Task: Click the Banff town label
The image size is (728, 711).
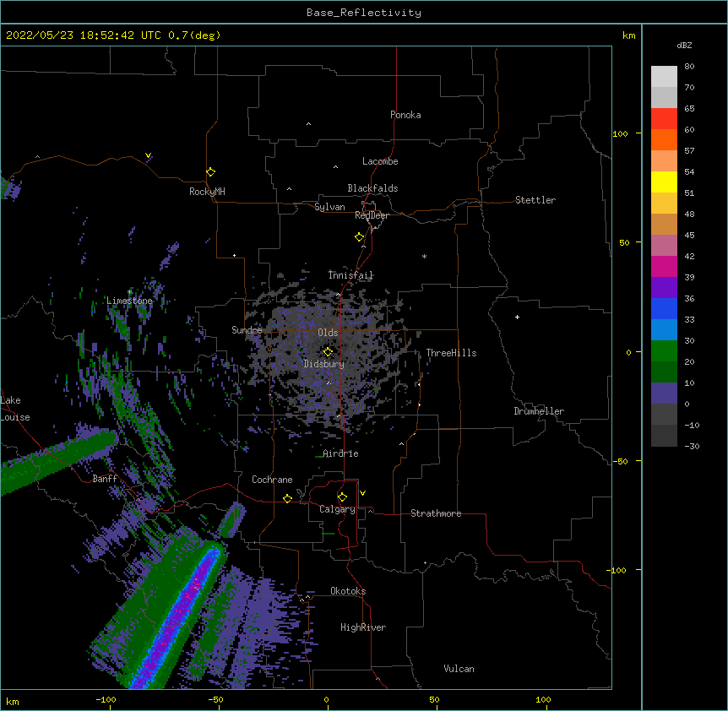Action: point(105,479)
